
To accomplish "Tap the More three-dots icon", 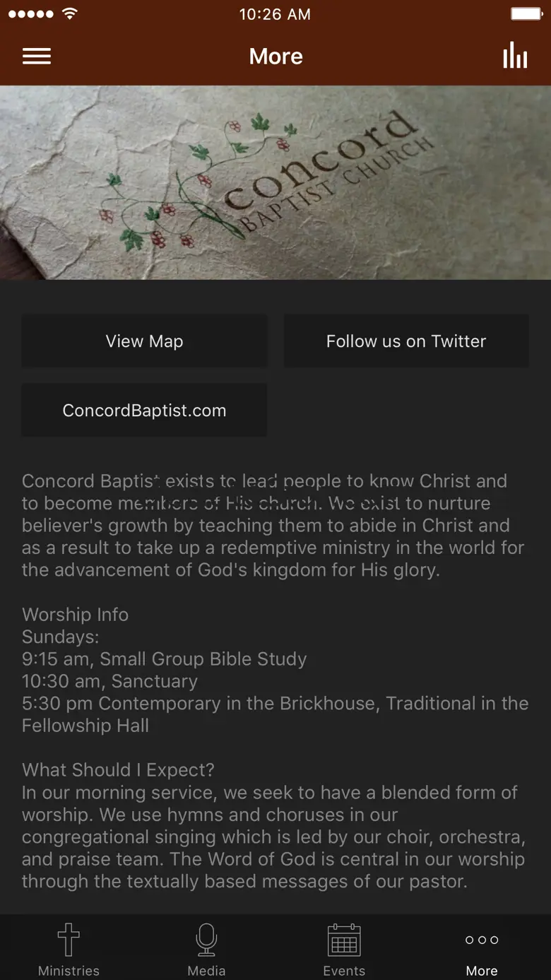I will coord(482,940).
